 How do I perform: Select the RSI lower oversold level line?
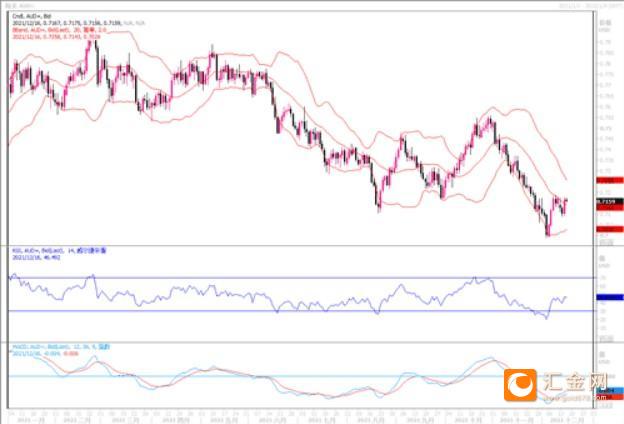click(x=302, y=311)
